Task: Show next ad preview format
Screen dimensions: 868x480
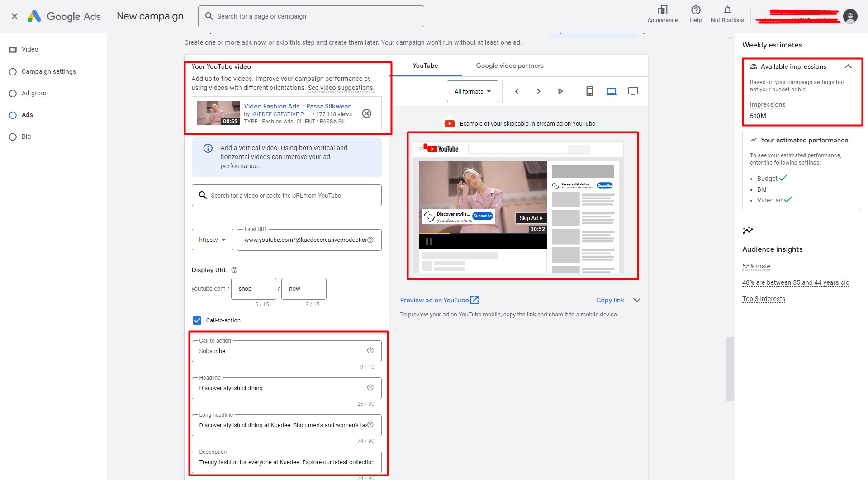Action: pyautogui.click(x=538, y=91)
